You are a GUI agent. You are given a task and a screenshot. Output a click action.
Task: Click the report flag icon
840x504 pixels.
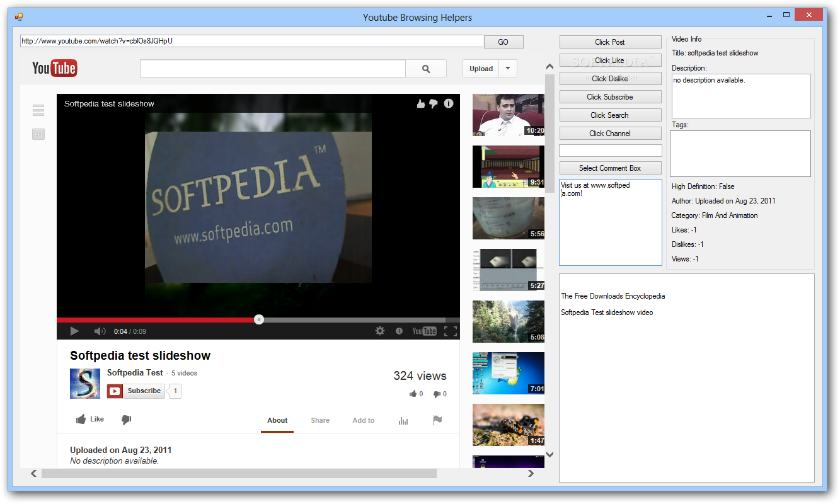coord(437,420)
